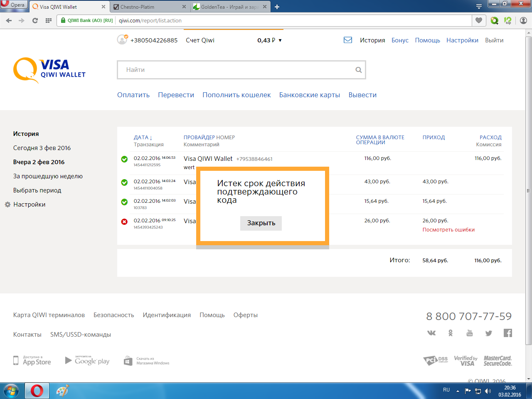Screen dimensions: 532x399
Task: Click Посмотреть ошибки link
Action: coord(448,230)
